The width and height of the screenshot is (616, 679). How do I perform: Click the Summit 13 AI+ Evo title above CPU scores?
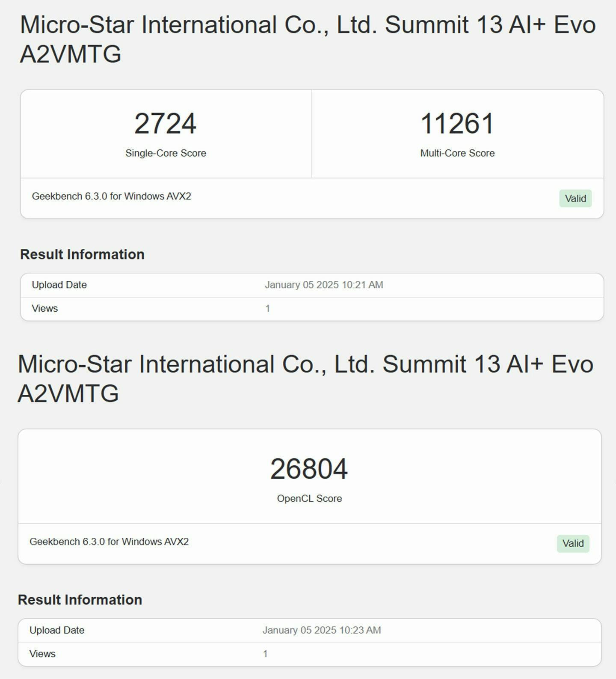(x=308, y=39)
